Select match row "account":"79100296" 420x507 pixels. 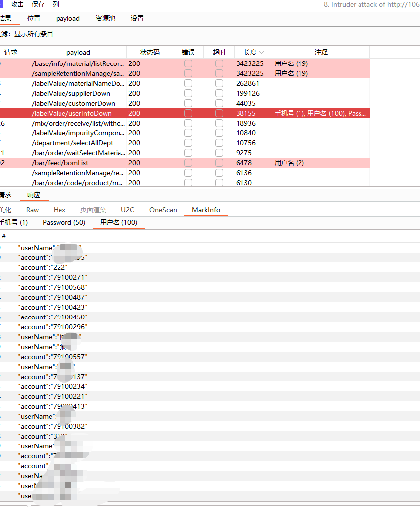coord(210,327)
